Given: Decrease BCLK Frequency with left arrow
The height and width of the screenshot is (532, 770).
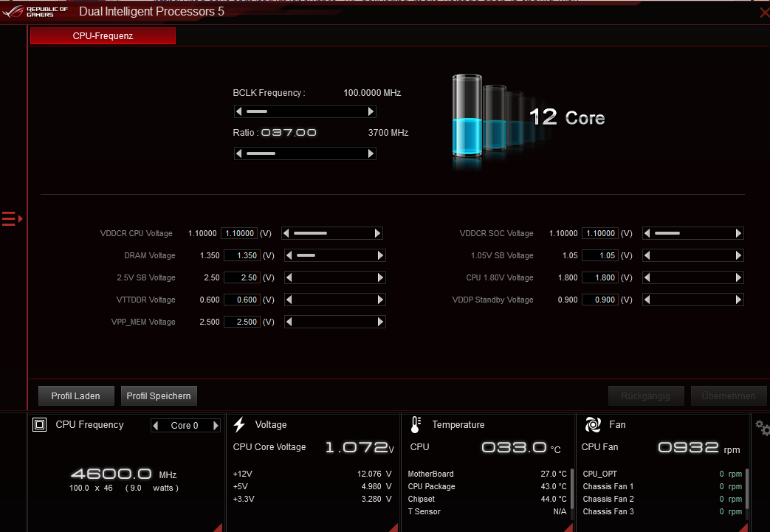Looking at the screenshot, I should pos(238,111).
